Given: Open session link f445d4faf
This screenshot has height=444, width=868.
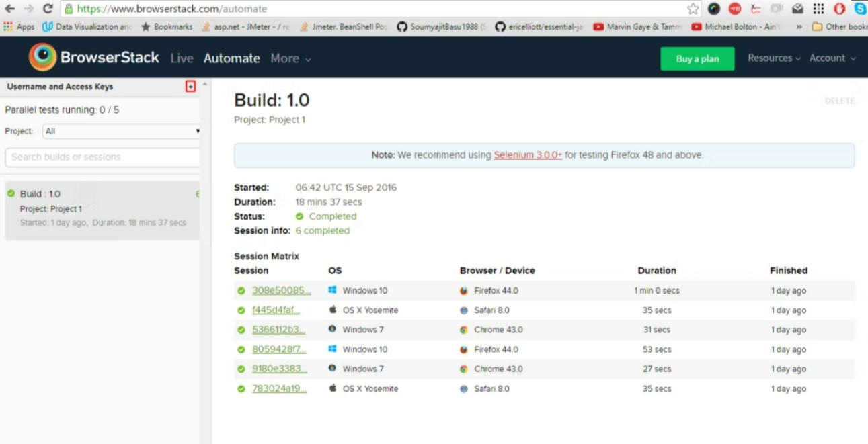Looking at the screenshot, I should coord(276,310).
